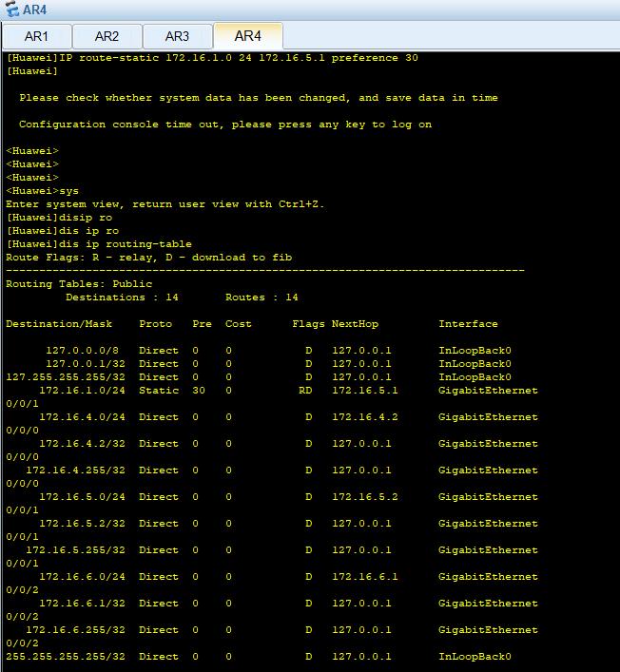The height and width of the screenshot is (672, 620).
Task: Click destination 172.16.6.255/32
Action: tap(76, 629)
